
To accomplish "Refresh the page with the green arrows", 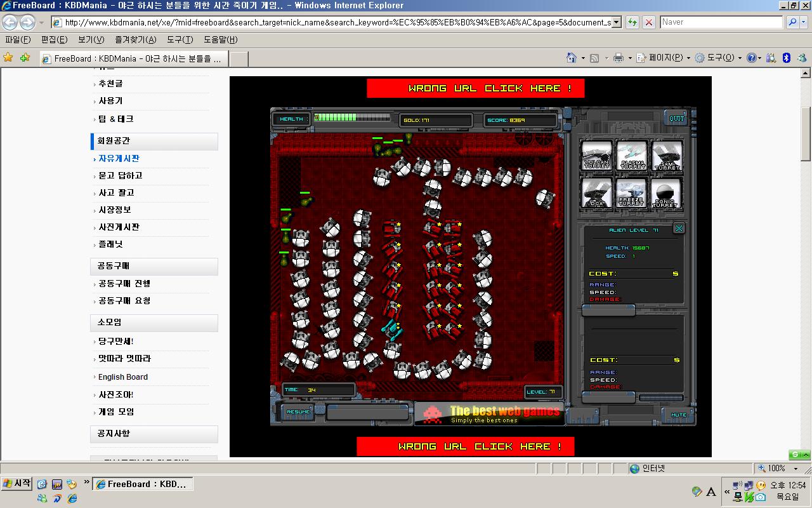I will click(x=632, y=22).
